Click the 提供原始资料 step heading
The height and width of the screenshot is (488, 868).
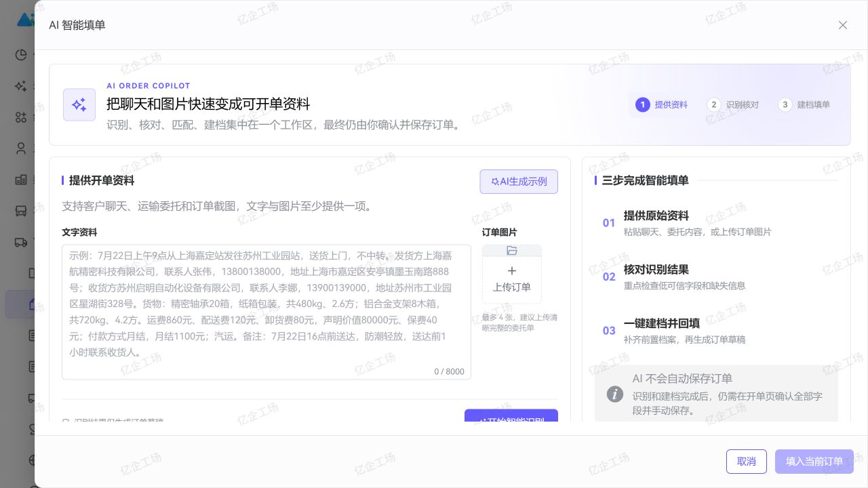(x=656, y=216)
